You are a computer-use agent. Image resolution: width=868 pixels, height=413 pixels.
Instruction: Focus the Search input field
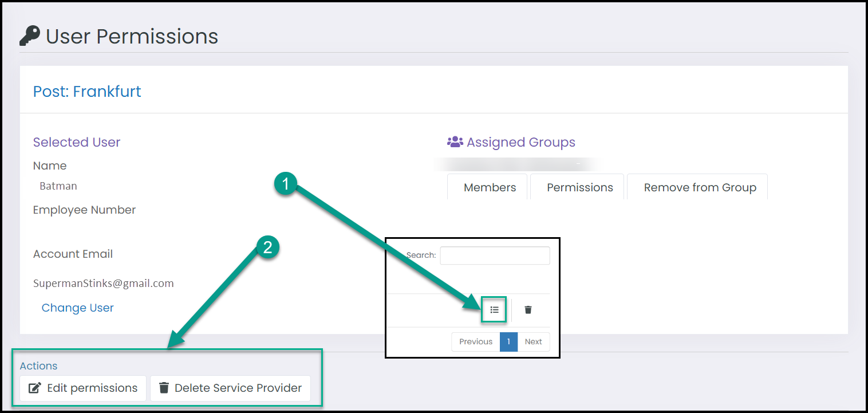pyautogui.click(x=495, y=255)
